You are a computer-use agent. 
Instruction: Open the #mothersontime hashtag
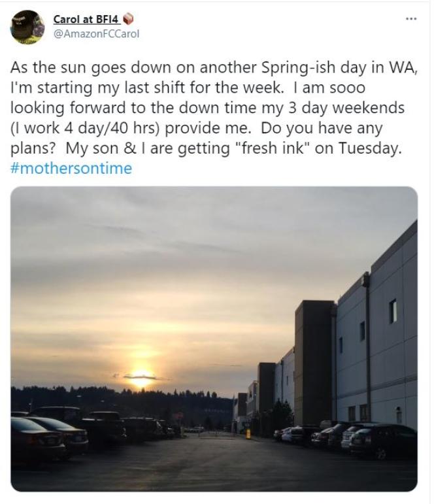tap(71, 168)
